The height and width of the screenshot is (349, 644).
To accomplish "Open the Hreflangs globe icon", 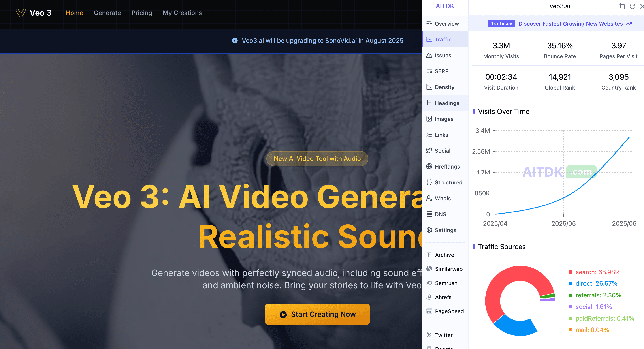I will (x=429, y=166).
